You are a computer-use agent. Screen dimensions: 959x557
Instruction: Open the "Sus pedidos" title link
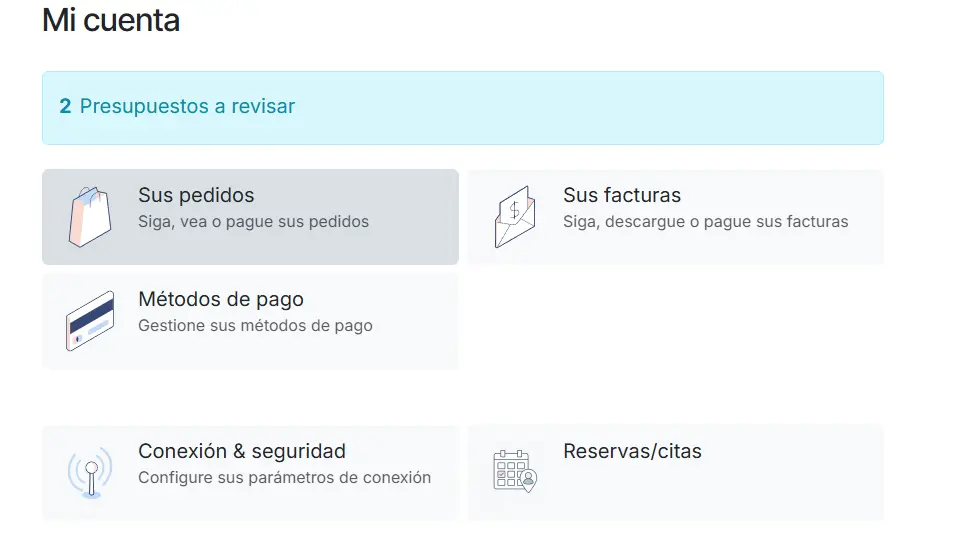pyautogui.click(x=196, y=195)
